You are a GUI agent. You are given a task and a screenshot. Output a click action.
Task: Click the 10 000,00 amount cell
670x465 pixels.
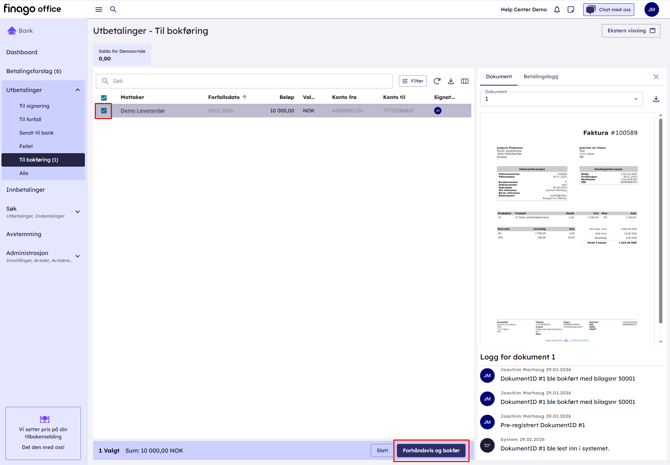[x=282, y=111]
